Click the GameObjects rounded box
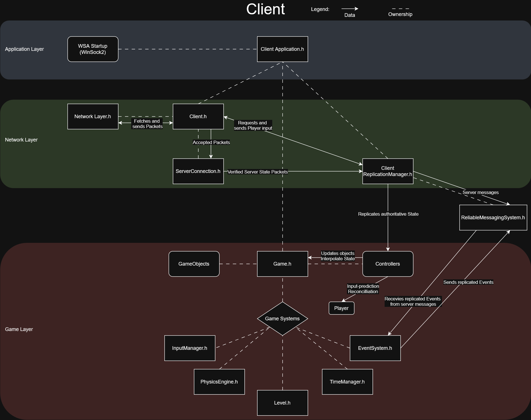 click(x=194, y=264)
